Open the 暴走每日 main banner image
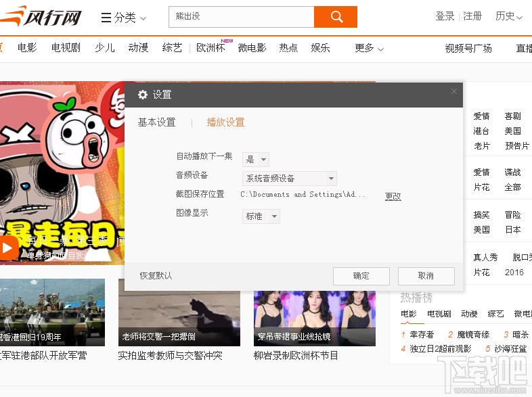This screenshot has width=532, height=397. 62,173
